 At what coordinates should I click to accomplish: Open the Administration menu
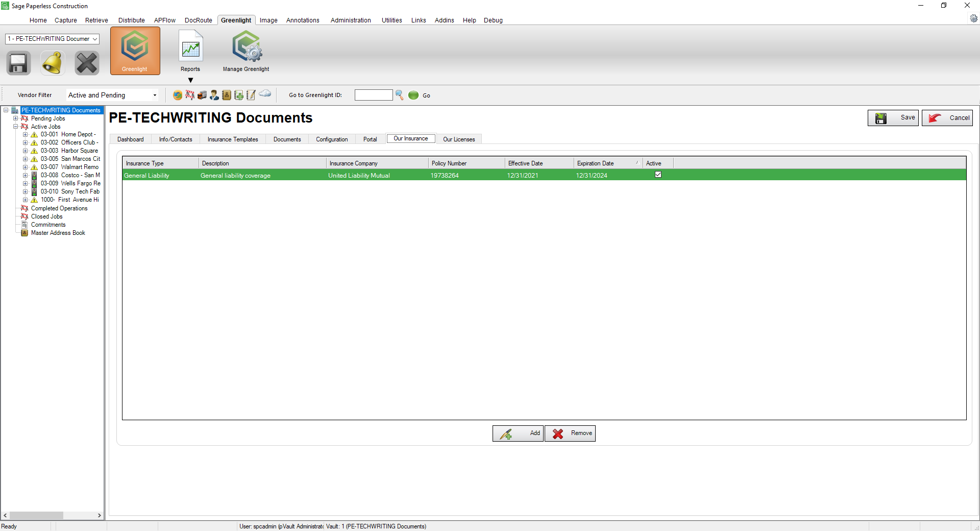(351, 20)
